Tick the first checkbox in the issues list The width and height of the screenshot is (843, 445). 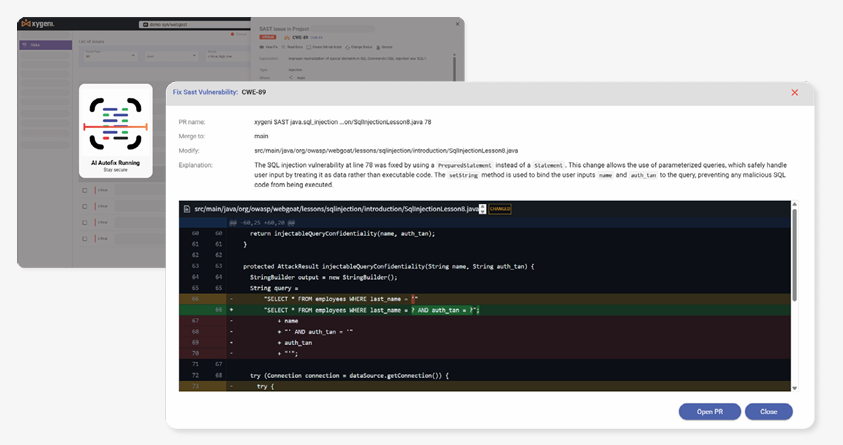(86, 188)
